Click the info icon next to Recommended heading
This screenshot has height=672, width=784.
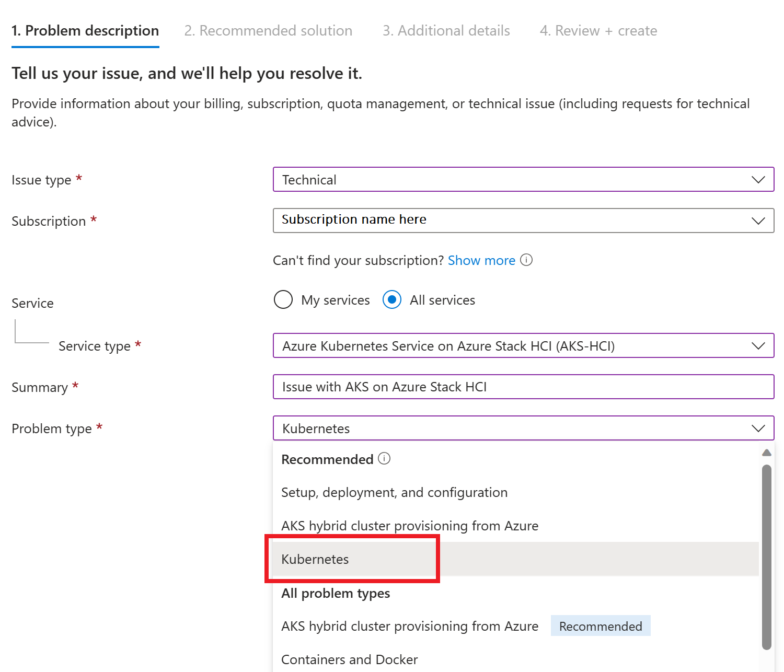(x=384, y=459)
